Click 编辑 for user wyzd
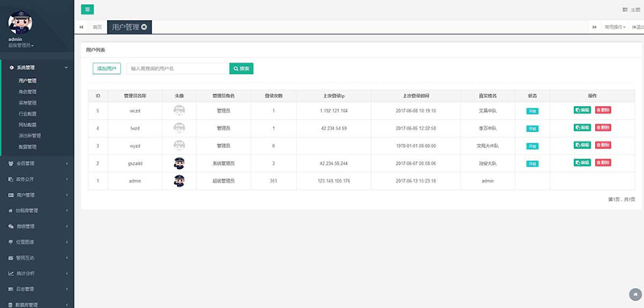This screenshot has height=308, width=644. pyautogui.click(x=582, y=146)
